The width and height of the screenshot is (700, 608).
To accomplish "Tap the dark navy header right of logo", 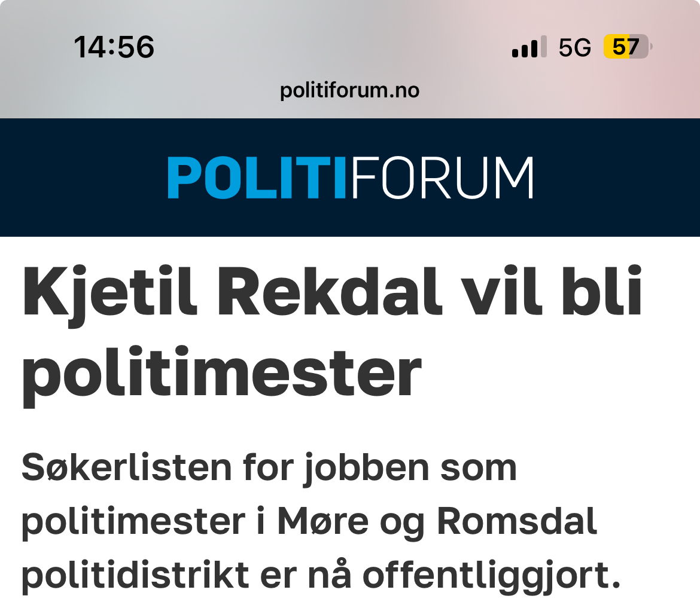I will pyautogui.click(x=616, y=178).
